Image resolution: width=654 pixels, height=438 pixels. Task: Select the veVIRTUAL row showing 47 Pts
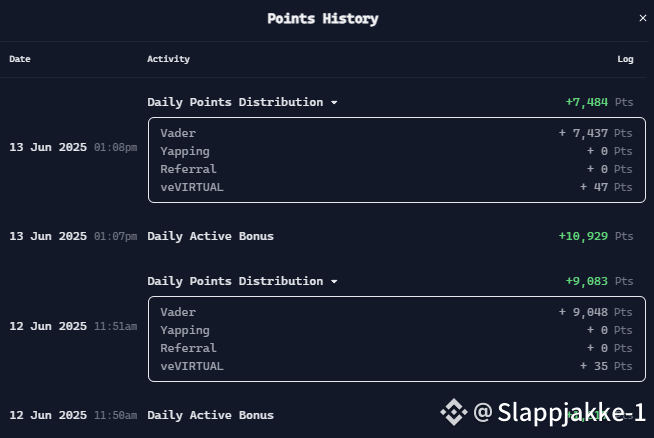point(396,187)
